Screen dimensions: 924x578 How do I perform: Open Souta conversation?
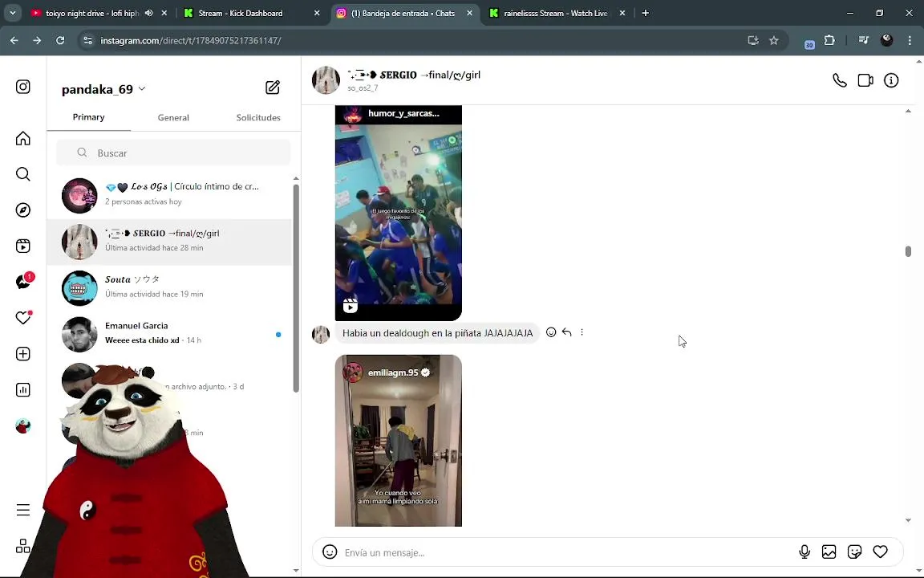click(169, 288)
